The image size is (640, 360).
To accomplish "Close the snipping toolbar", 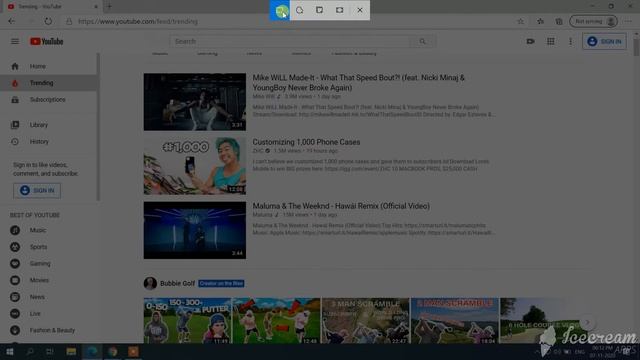I will click(360, 10).
